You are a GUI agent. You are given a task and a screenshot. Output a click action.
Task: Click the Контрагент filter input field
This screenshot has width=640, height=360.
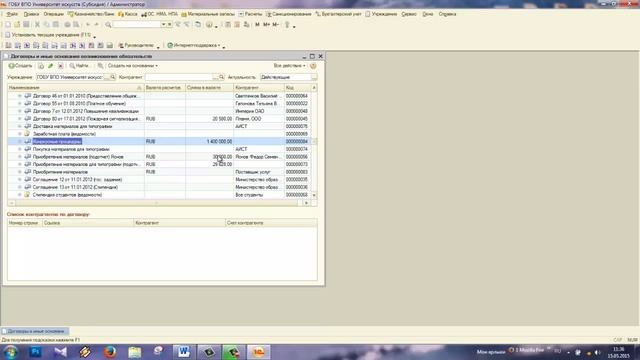click(179, 77)
